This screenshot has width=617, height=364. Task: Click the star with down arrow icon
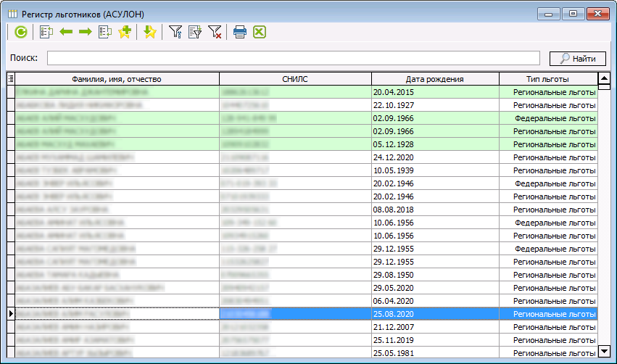coord(149,32)
